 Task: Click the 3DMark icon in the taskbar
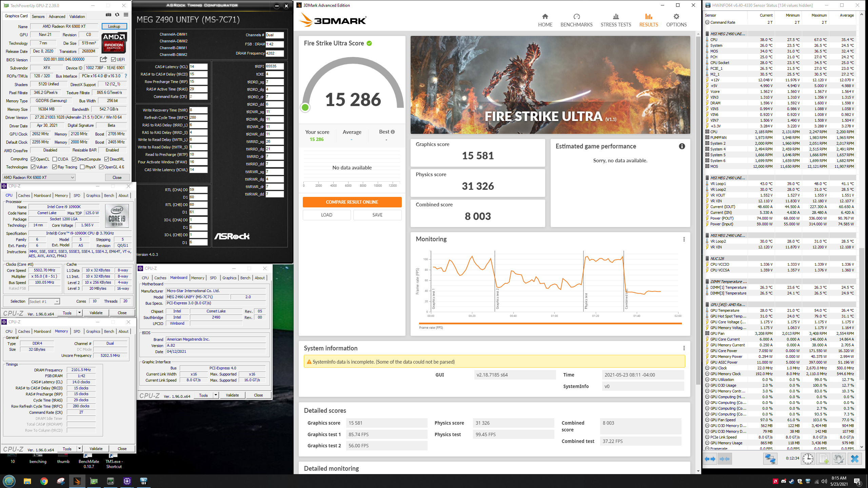(x=77, y=481)
